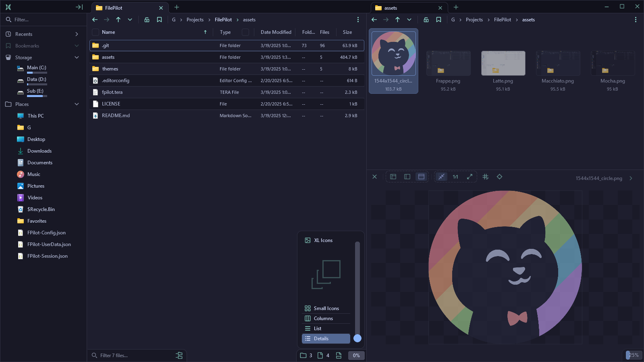The height and width of the screenshot is (362, 644).
Task: Check the select-all checkbox beside Name header
Action: [x=96, y=32]
